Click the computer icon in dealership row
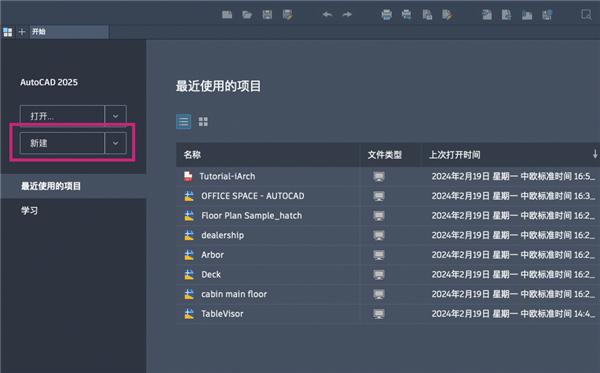The width and height of the screenshot is (600, 373). [379, 235]
